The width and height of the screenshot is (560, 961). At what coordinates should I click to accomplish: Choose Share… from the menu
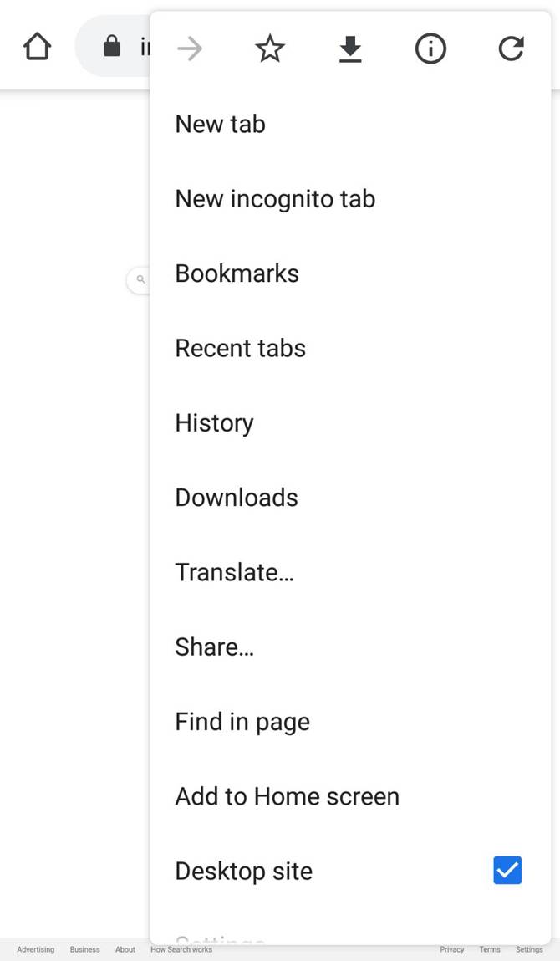(214, 647)
